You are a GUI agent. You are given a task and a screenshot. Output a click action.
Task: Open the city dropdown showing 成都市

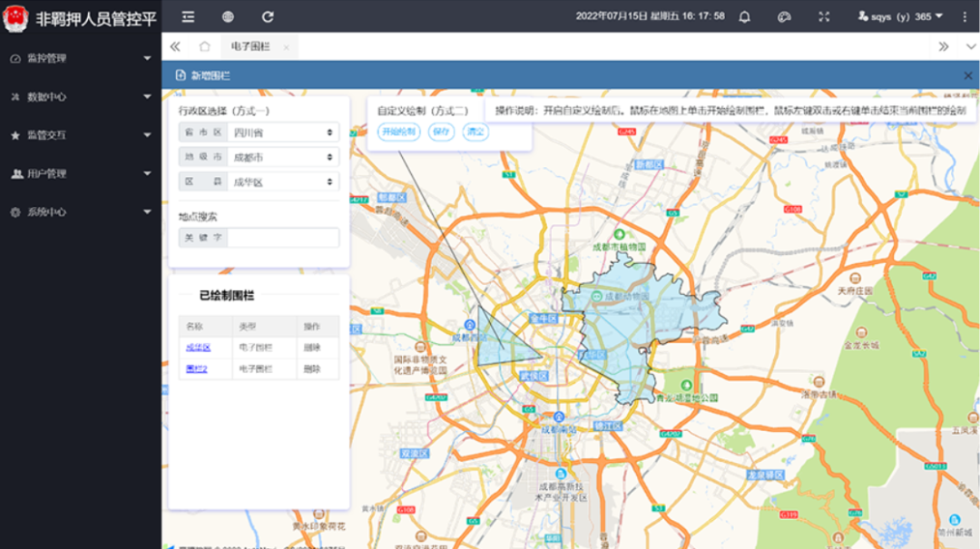(x=283, y=157)
